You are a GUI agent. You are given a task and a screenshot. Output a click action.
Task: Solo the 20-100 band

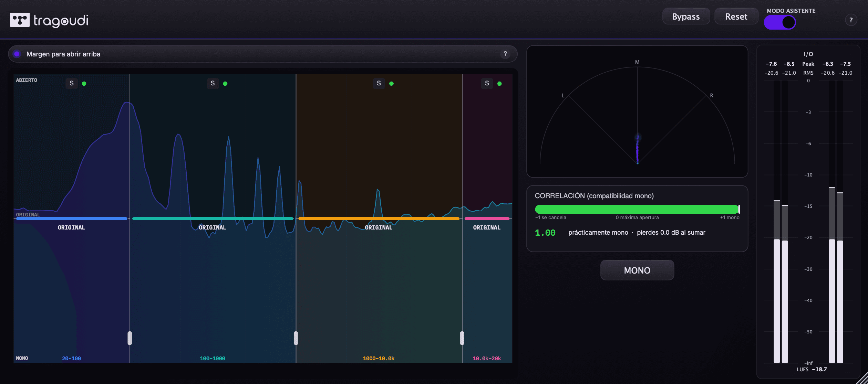72,83
